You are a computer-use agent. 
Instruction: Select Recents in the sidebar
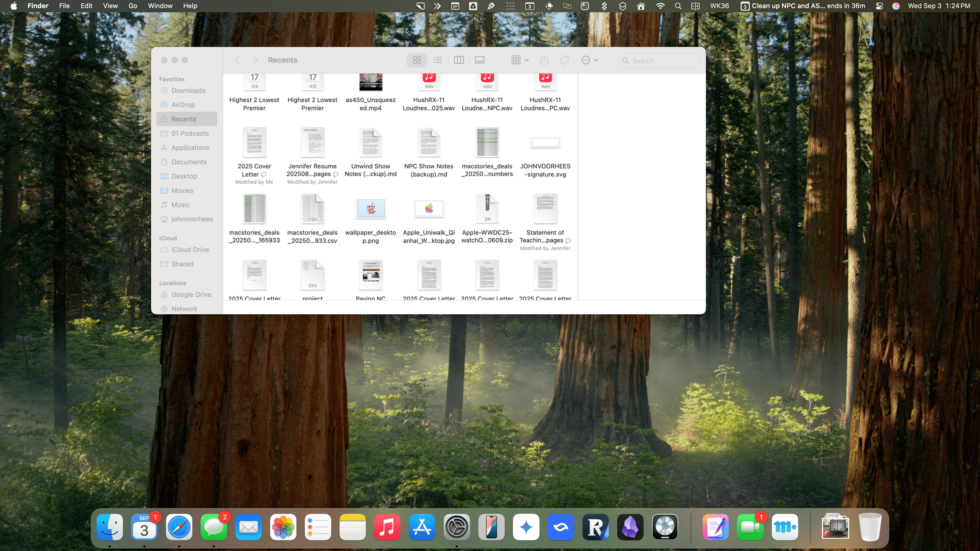point(187,119)
